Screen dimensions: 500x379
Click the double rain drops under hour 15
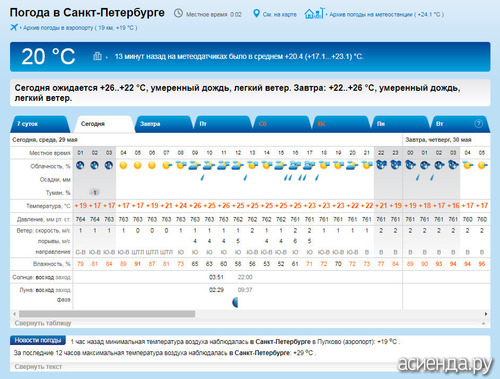(288, 178)
